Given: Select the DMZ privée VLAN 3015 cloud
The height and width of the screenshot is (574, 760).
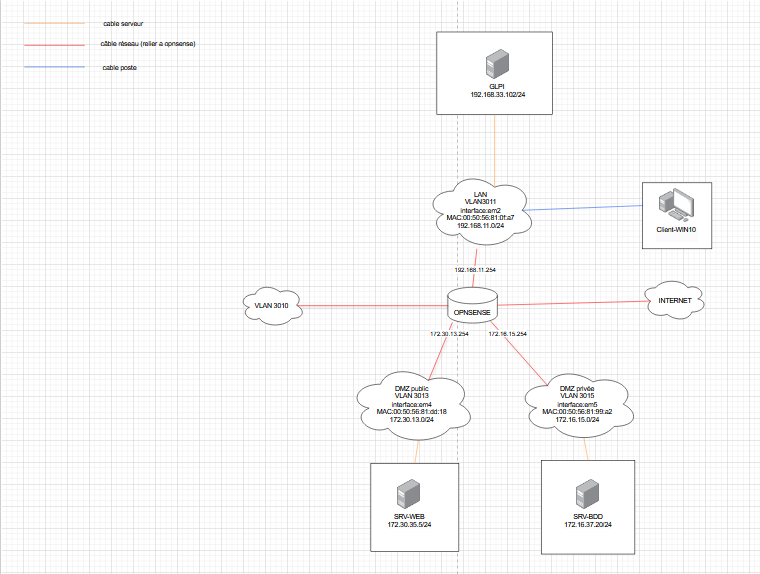Looking at the screenshot, I should click(577, 405).
